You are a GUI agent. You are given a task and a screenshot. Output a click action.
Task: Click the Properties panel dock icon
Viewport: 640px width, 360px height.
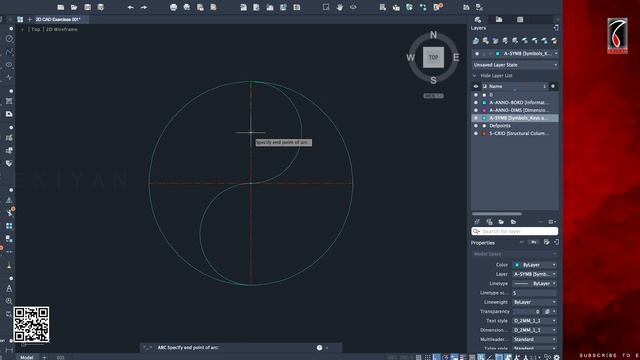click(x=556, y=242)
